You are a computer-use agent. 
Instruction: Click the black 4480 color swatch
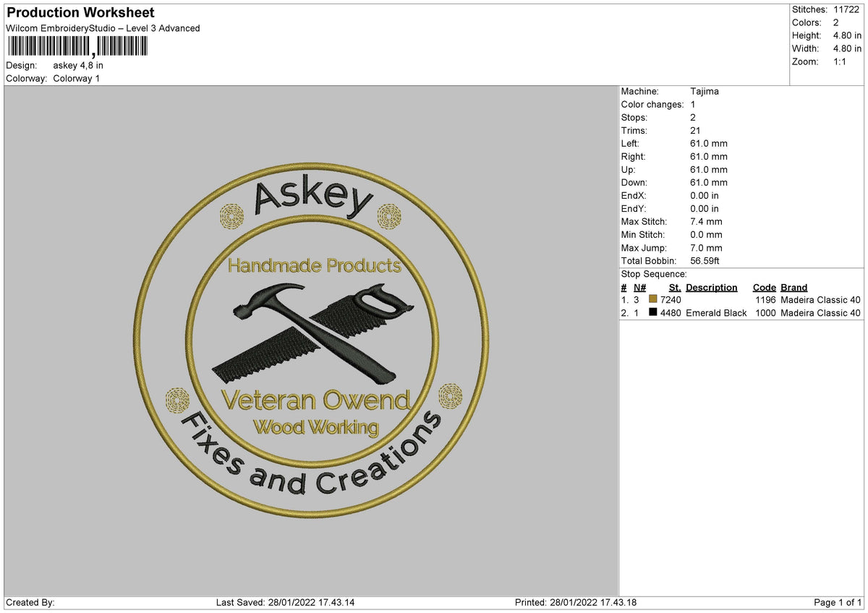click(x=653, y=313)
